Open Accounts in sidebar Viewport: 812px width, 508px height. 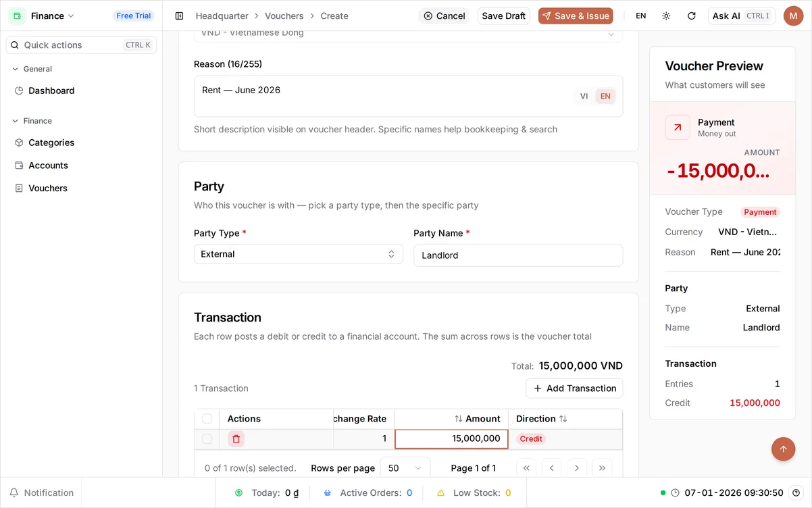coord(48,166)
